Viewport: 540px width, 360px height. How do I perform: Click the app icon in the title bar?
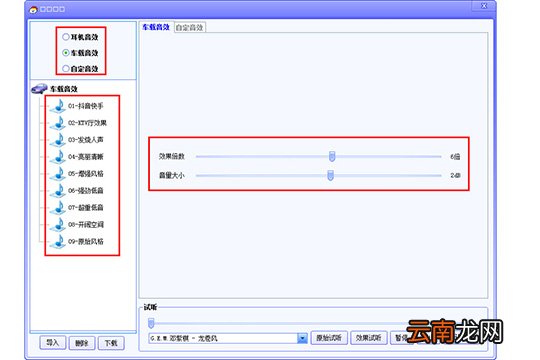[33, 9]
